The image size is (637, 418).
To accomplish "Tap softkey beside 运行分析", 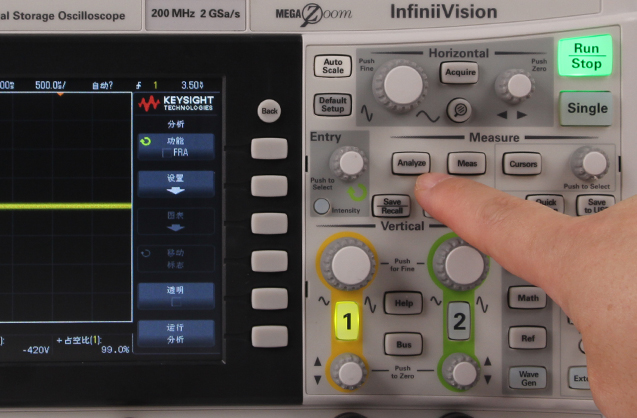I will (x=269, y=336).
